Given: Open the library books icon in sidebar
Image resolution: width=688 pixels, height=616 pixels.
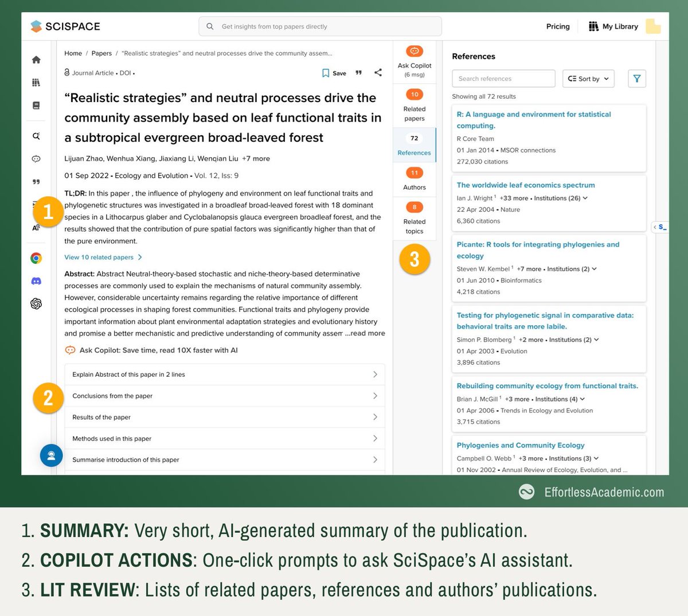Looking at the screenshot, I should pyautogui.click(x=36, y=83).
